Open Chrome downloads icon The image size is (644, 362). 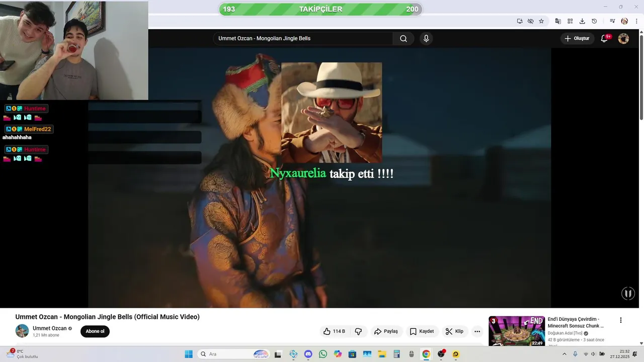coord(582,21)
